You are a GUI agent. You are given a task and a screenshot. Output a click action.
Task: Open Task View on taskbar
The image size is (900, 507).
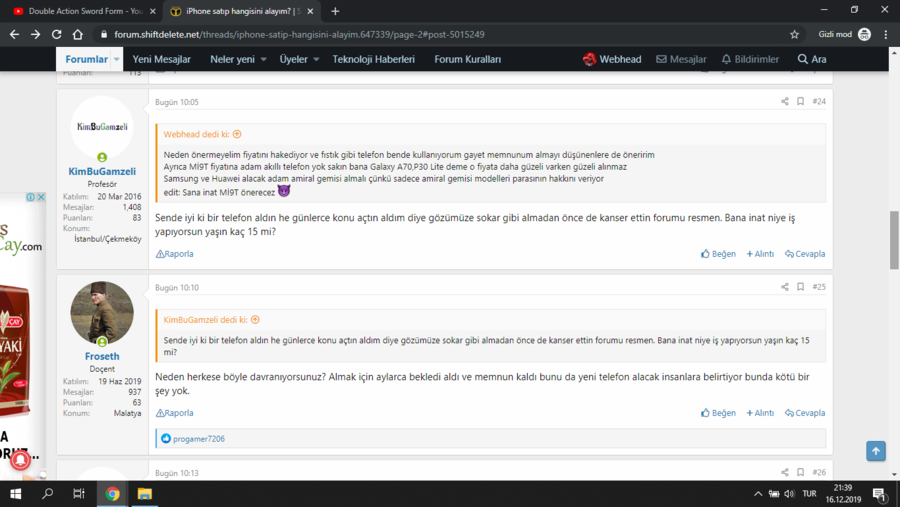[79, 494]
